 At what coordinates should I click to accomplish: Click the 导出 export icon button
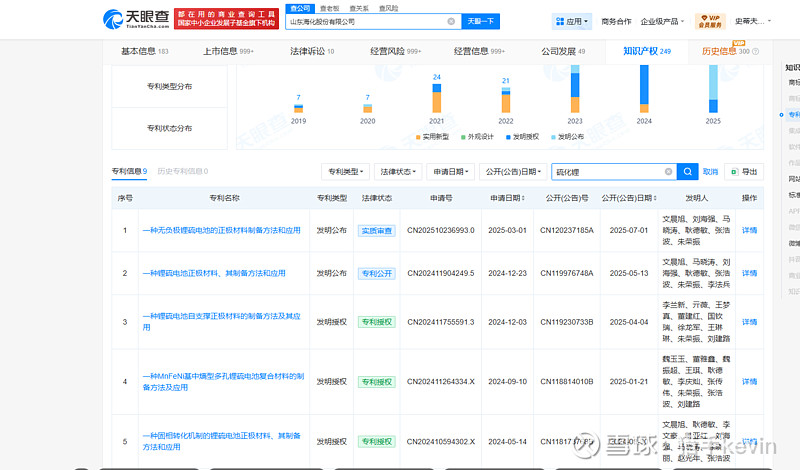click(744, 172)
